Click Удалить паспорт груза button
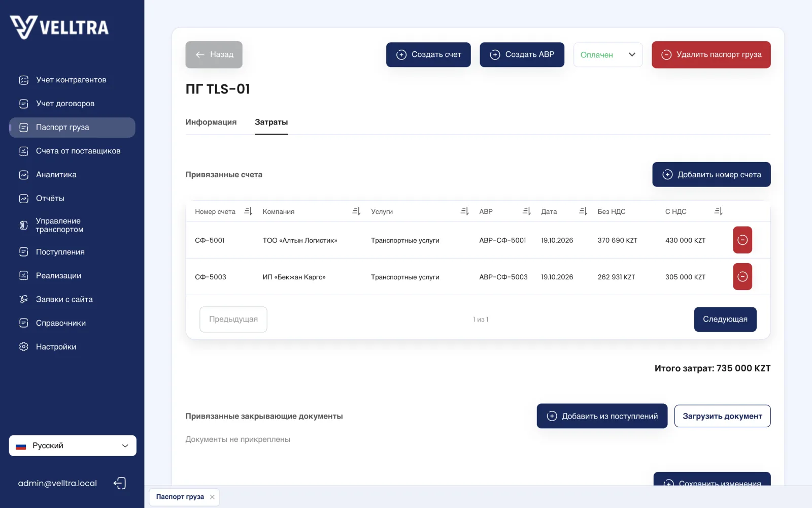 pyautogui.click(x=711, y=54)
